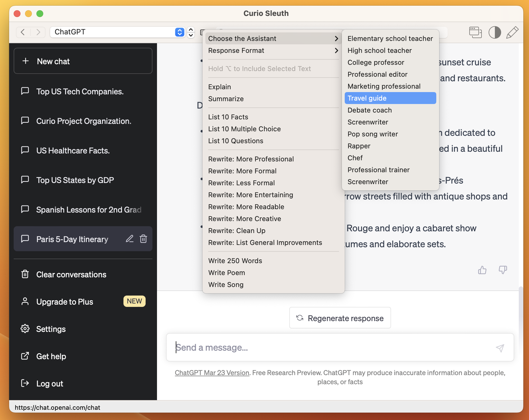Select the Paris 5-Day Itinerary chat
The height and width of the screenshot is (420, 529).
(x=83, y=239)
